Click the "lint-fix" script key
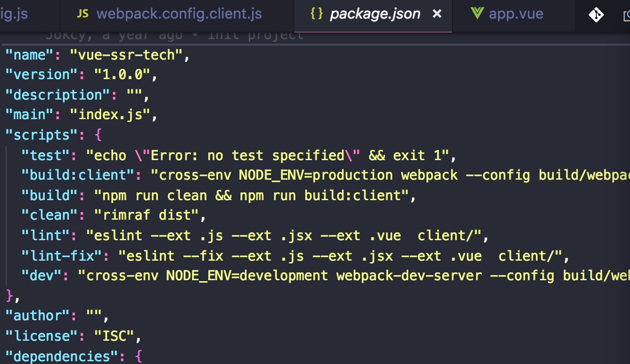The width and height of the screenshot is (630, 364). coord(62,256)
